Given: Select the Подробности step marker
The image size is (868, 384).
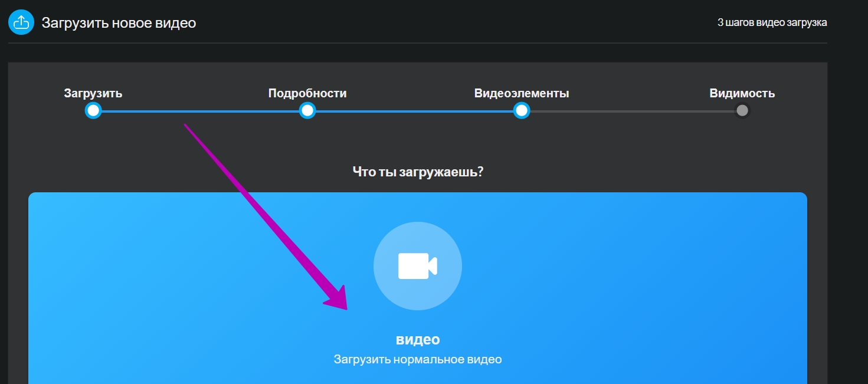Looking at the screenshot, I should coord(307,110).
